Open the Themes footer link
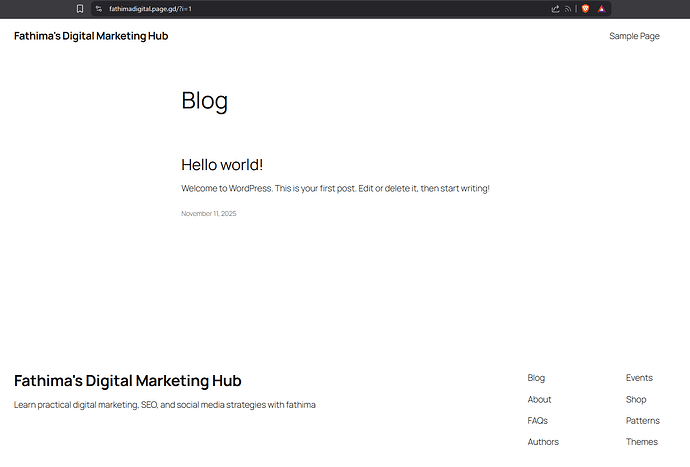 641,442
